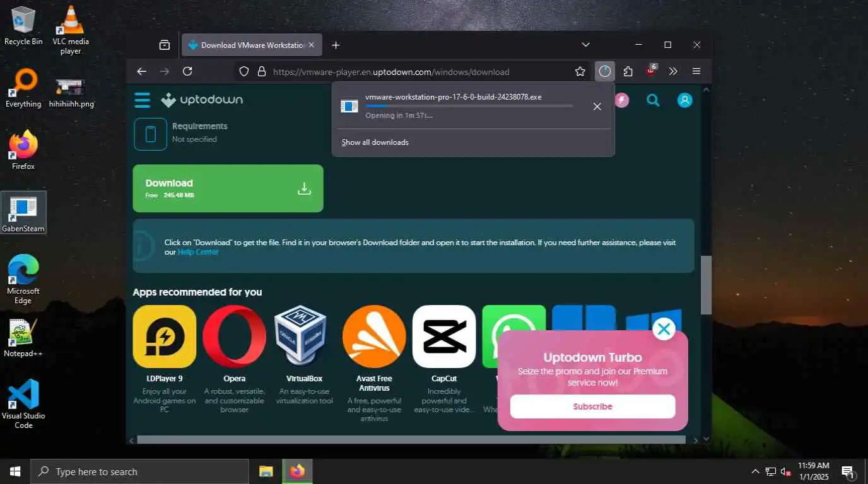Launch the Everything search shortcut

pos(23,88)
